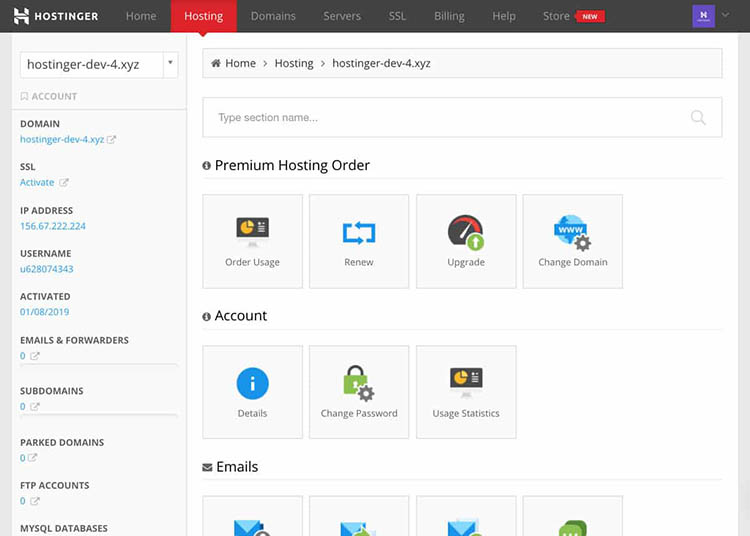The width and height of the screenshot is (750, 536).
Task: Click the MYSQL DATABASES label
Action: click(x=64, y=528)
